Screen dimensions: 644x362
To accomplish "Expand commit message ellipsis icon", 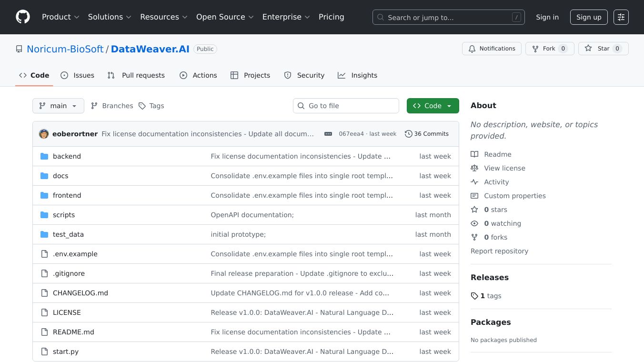I will click(328, 134).
